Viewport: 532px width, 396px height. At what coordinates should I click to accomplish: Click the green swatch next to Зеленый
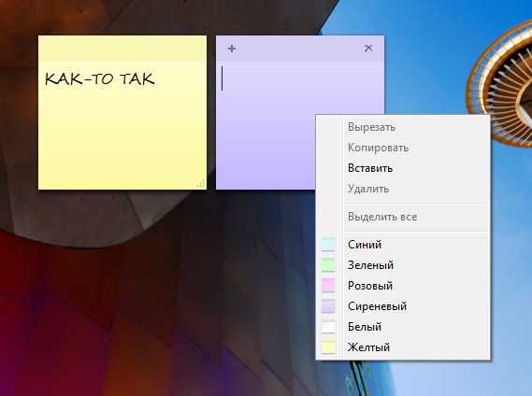pos(328,265)
